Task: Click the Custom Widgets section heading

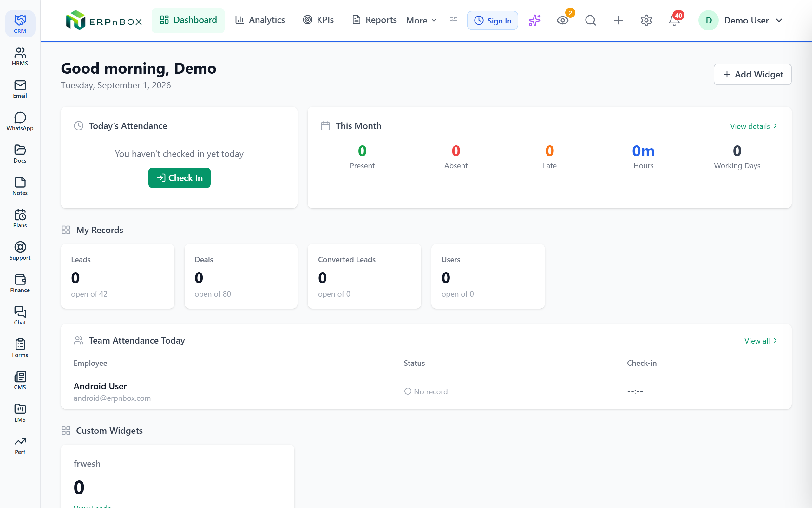Action: pyautogui.click(x=109, y=431)
